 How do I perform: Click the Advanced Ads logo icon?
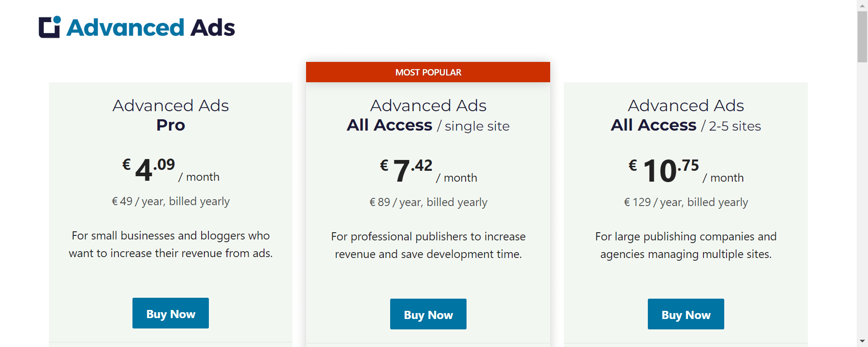click(50, 27)
